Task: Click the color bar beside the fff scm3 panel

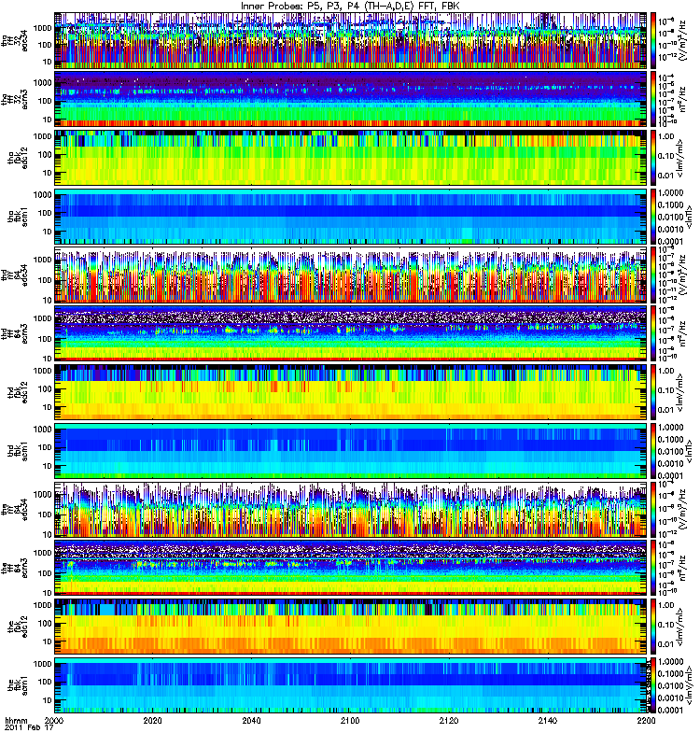Action: (x=652, y=568)
